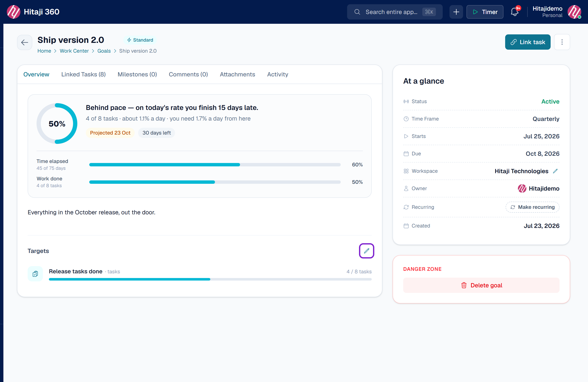Focus the Search entire app field
This screenshot has width=588, height=382.
pyautogui.click(x=394, y=12)
